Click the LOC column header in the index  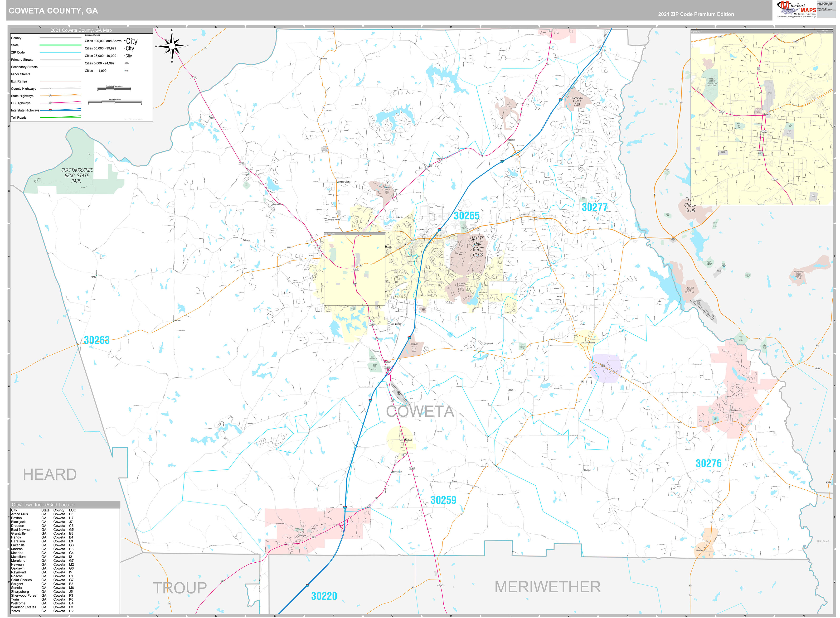tap(73, 510)
